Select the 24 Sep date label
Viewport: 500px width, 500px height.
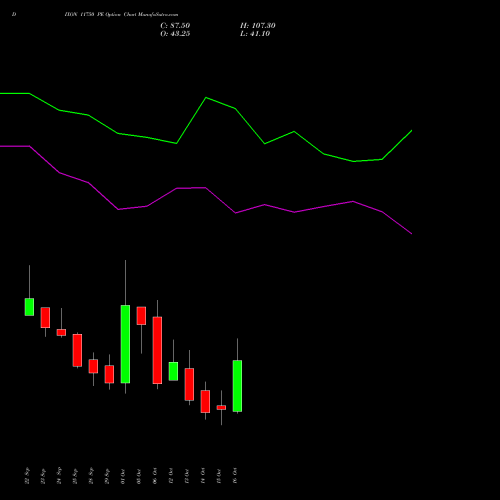tap(59, 476)
